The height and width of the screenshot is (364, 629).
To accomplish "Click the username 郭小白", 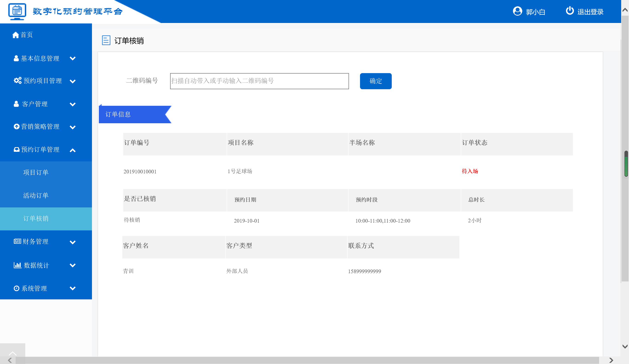I will coord(535,12).
